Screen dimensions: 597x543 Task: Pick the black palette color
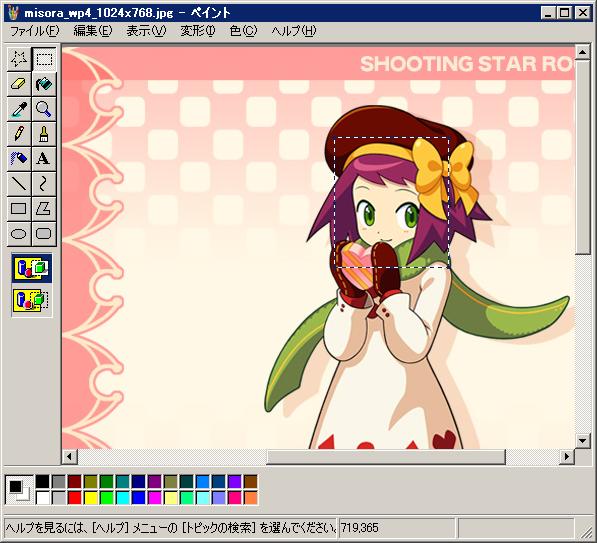coord(43,481)
